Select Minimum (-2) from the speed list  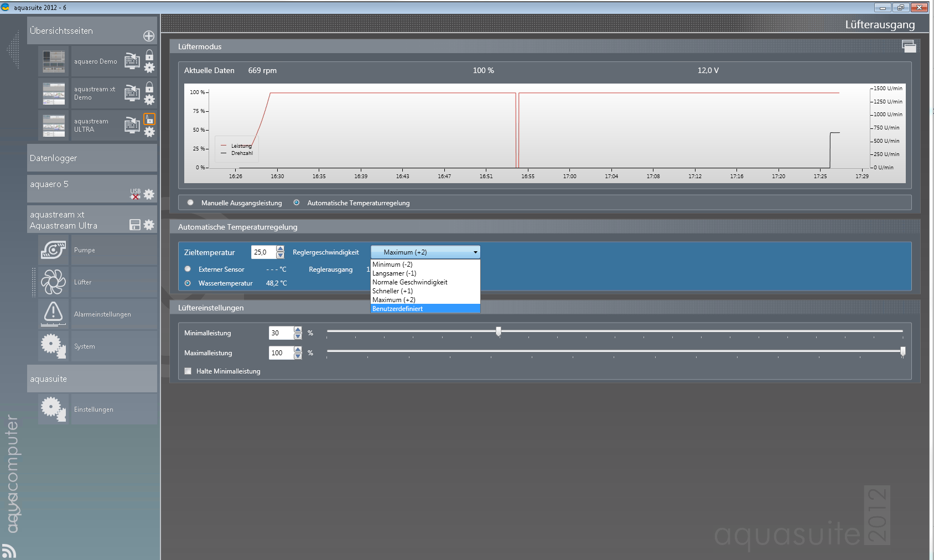tap(426, 265)
